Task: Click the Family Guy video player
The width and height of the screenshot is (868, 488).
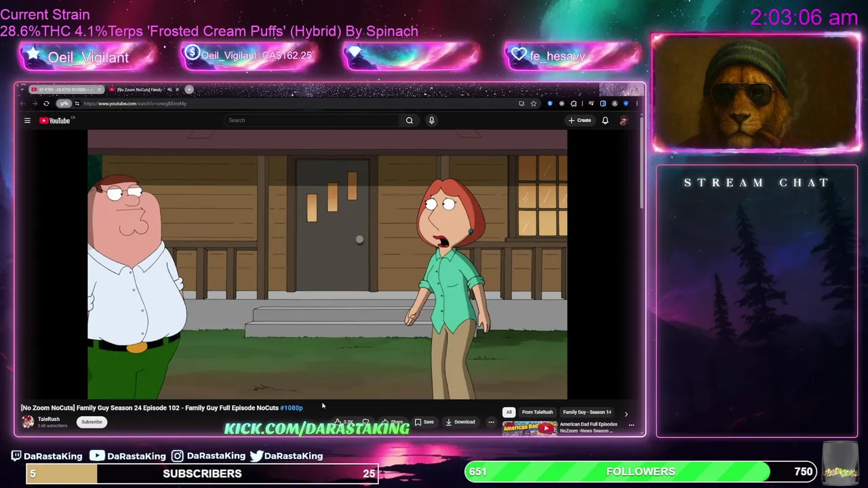Action: click(327, 265)
